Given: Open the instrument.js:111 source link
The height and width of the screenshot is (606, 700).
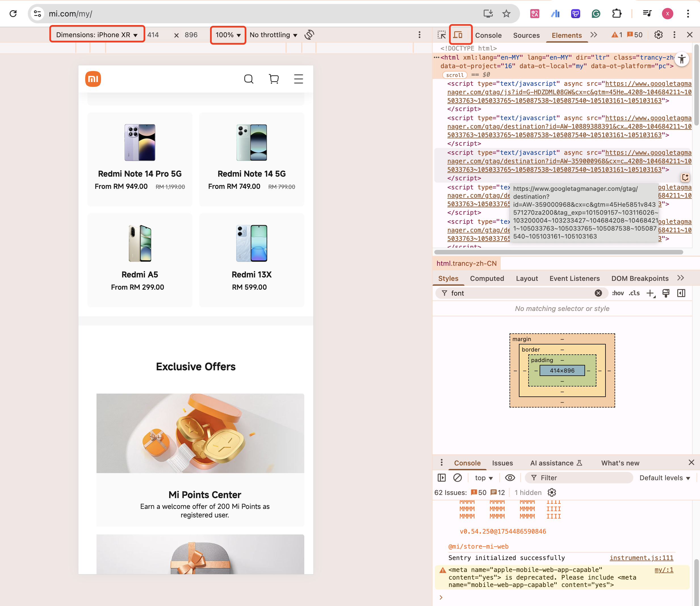Looking at the screenshot, I should pyautogui.click(x=641, y=558).
